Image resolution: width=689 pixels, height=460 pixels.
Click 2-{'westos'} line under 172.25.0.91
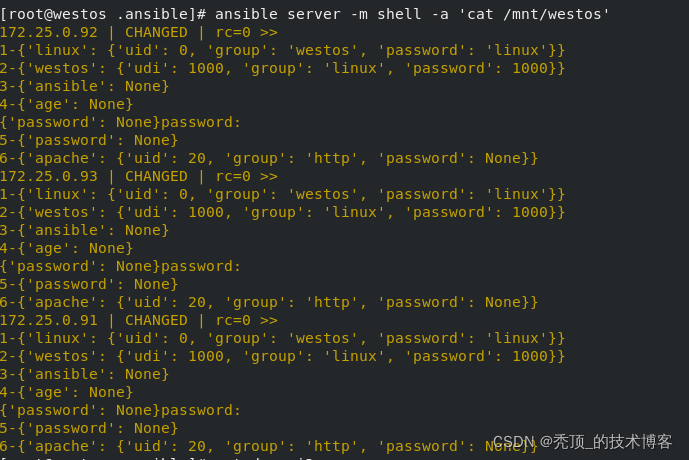click(x=283, y=357)
